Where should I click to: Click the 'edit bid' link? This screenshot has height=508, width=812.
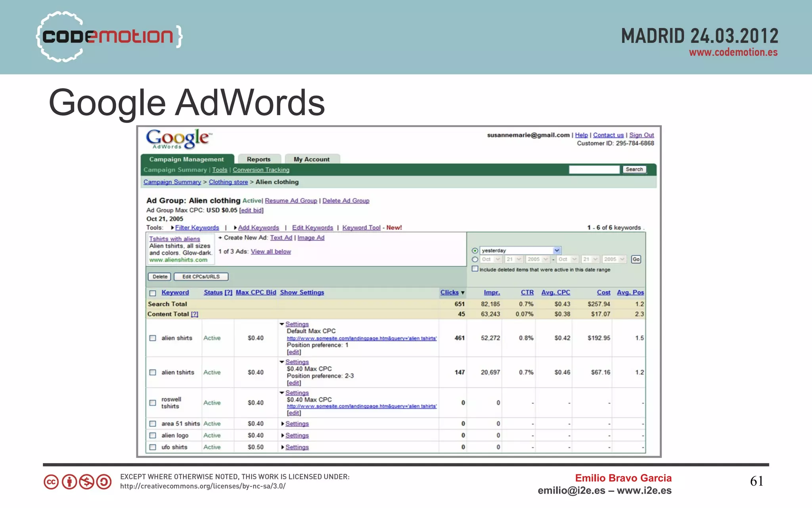pyautogui.click(x=251, y=210)
